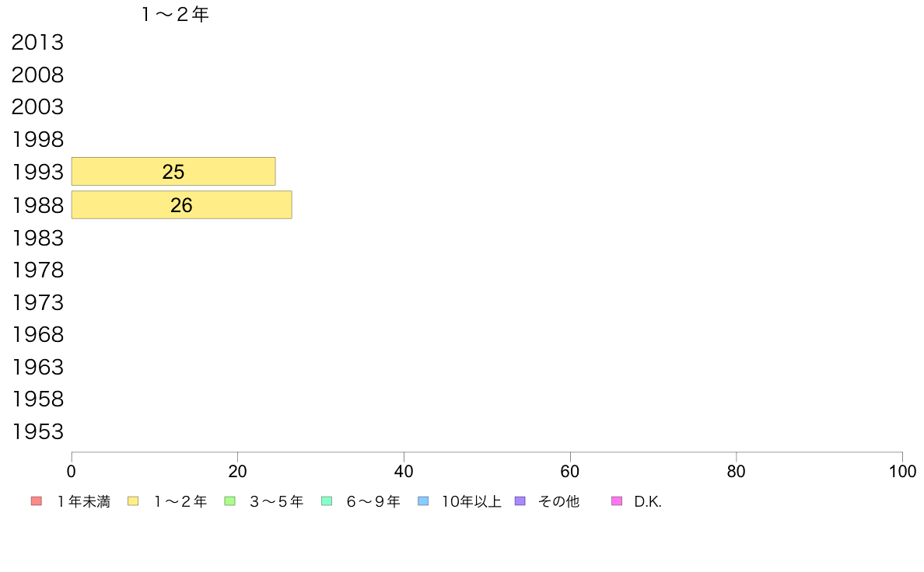Toggle the その他 legend label
Viewport: 924px width, 572px height.
pyautogui.click(x=558, y=502)
